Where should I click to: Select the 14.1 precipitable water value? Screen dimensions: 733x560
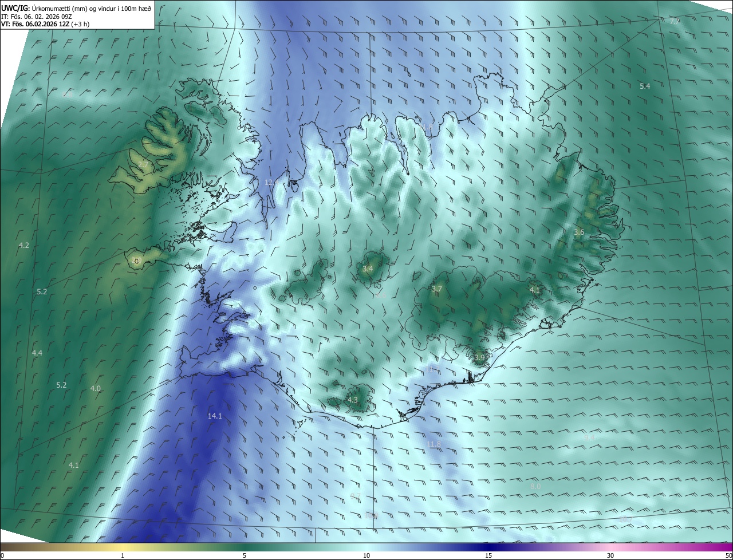(x=215, y=416)
